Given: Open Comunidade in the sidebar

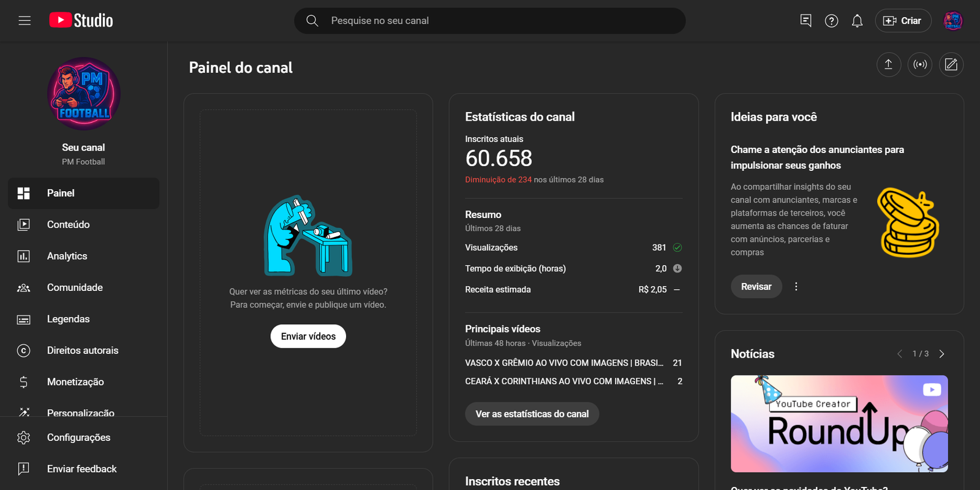Looking at the screenshot, I should pos(83,288).
